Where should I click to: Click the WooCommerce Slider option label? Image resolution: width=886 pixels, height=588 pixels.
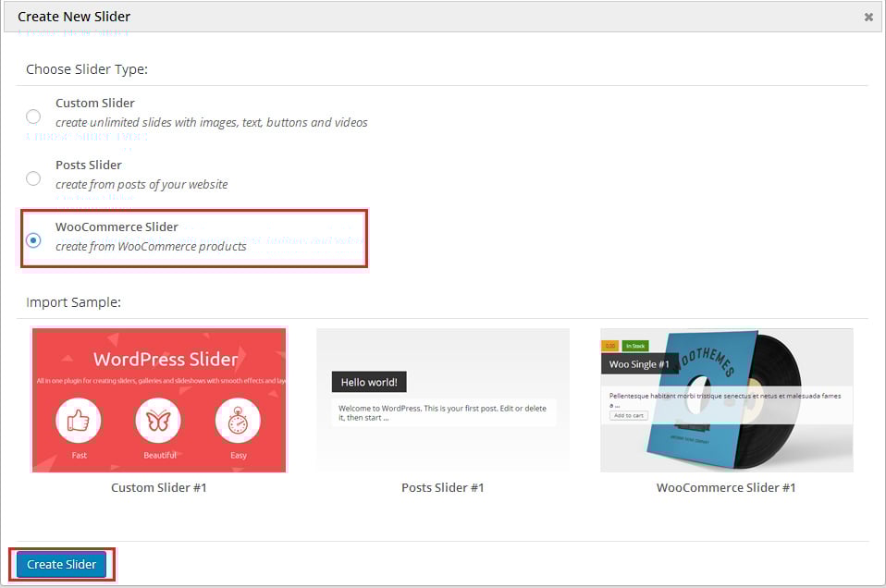point(117,227)
